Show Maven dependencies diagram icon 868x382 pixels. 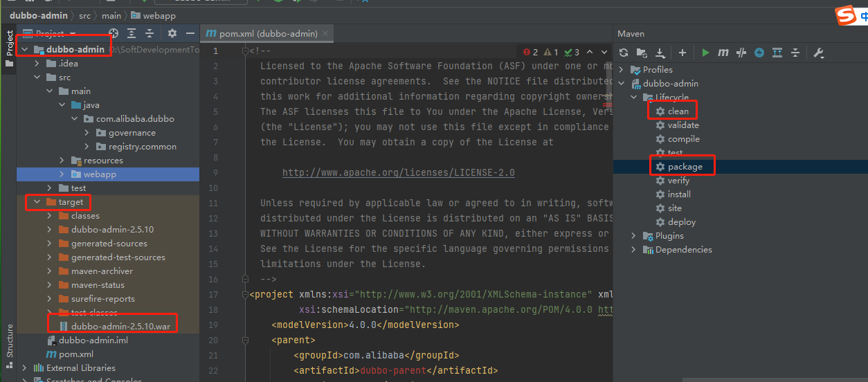point(777,53)
